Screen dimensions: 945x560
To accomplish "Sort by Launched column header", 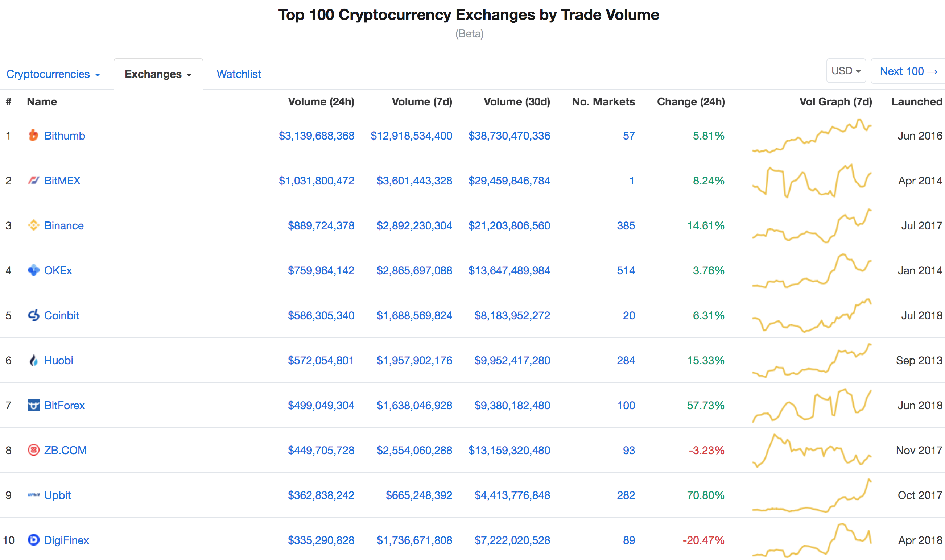I will [x=917, y=101].
